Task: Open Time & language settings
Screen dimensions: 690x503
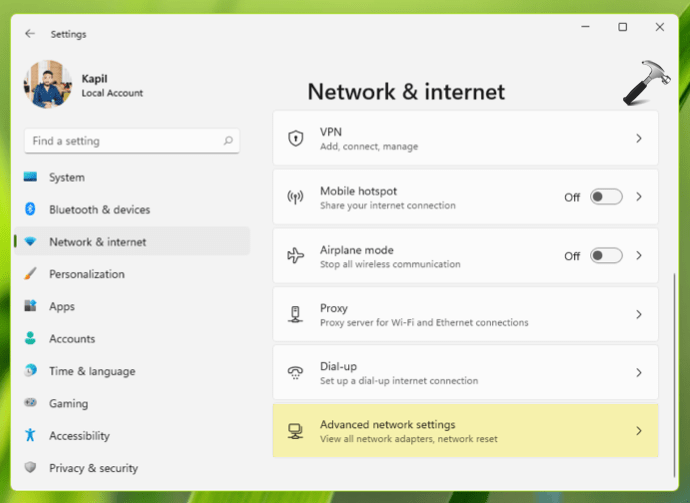Action: tap(132, 371)
